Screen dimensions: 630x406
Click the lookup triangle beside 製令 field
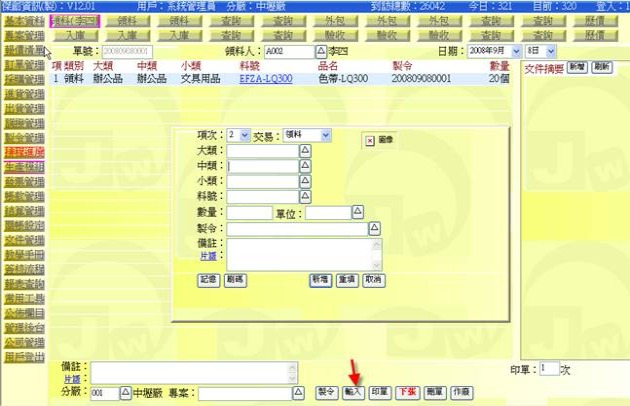point(376,228)
